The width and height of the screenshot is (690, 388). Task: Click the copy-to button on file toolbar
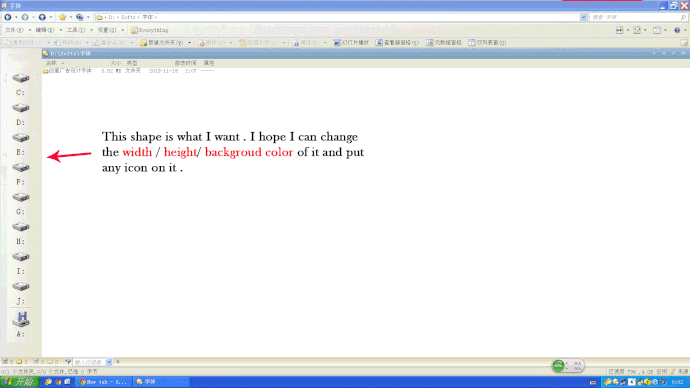tap(24, 43)
